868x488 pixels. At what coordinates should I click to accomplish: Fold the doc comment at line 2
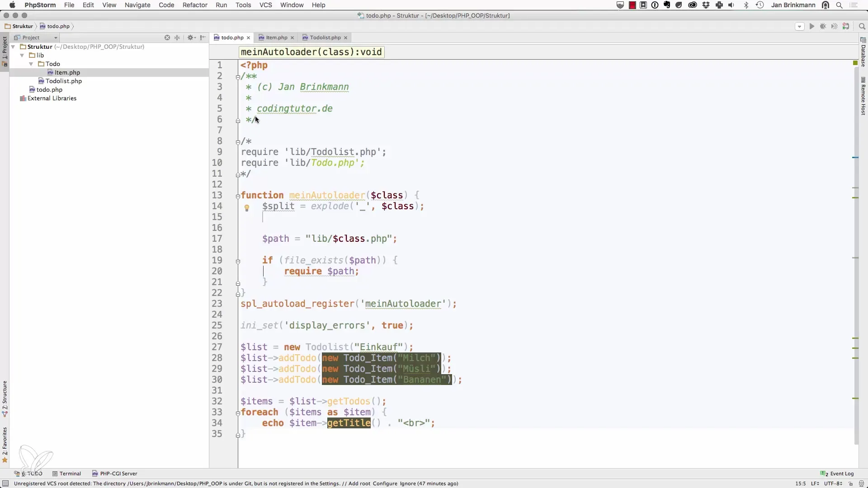point(238,77)
